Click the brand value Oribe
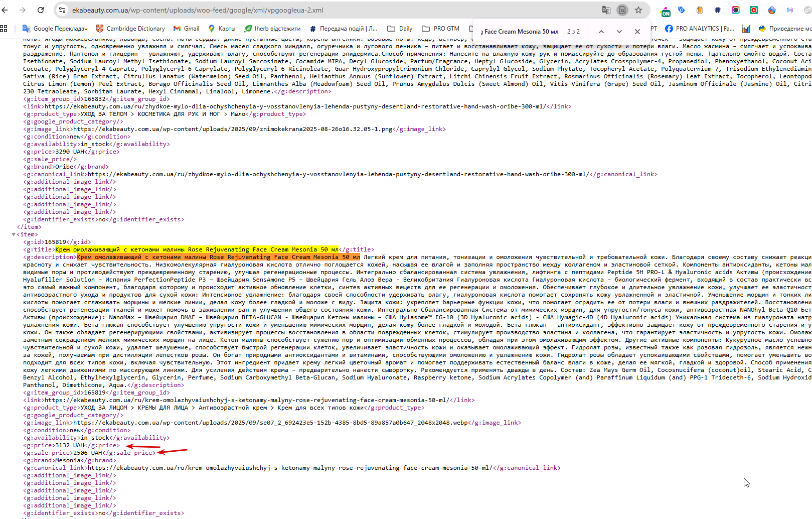Viewport: 812px width, 519px height. [64, 167]
